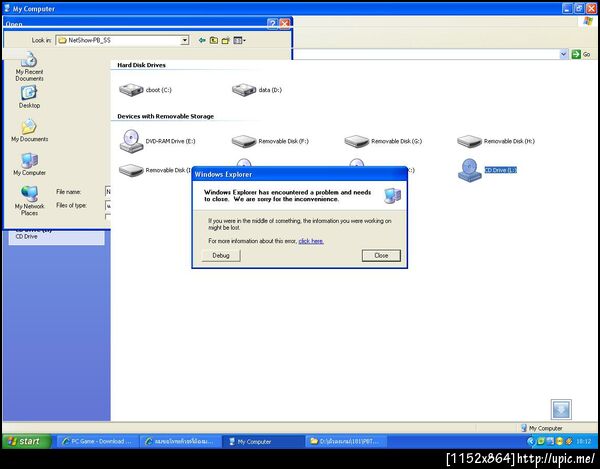This screenshot has height=469, width=600.
Task: Click the Open dialog's help question-mark button
Action: coord(272,24)
